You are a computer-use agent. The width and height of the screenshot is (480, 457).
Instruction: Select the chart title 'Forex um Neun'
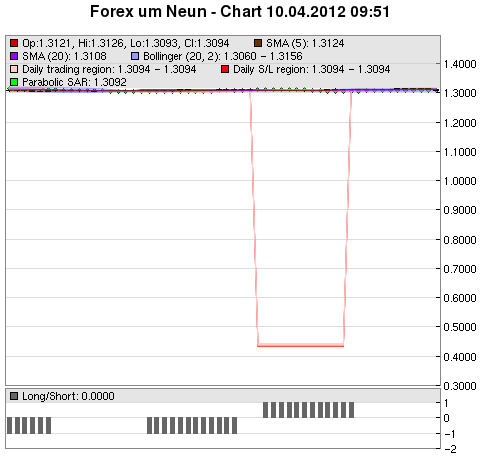coord(148,12)
